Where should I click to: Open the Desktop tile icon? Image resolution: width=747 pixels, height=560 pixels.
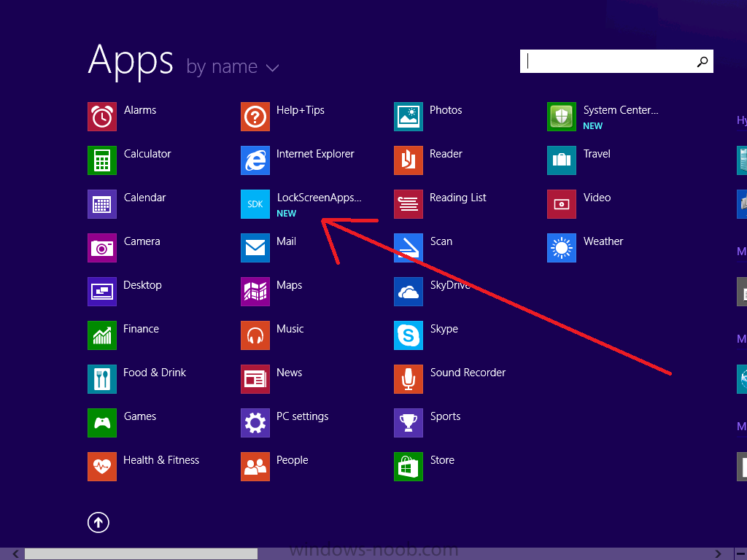(x=102, y=292)
